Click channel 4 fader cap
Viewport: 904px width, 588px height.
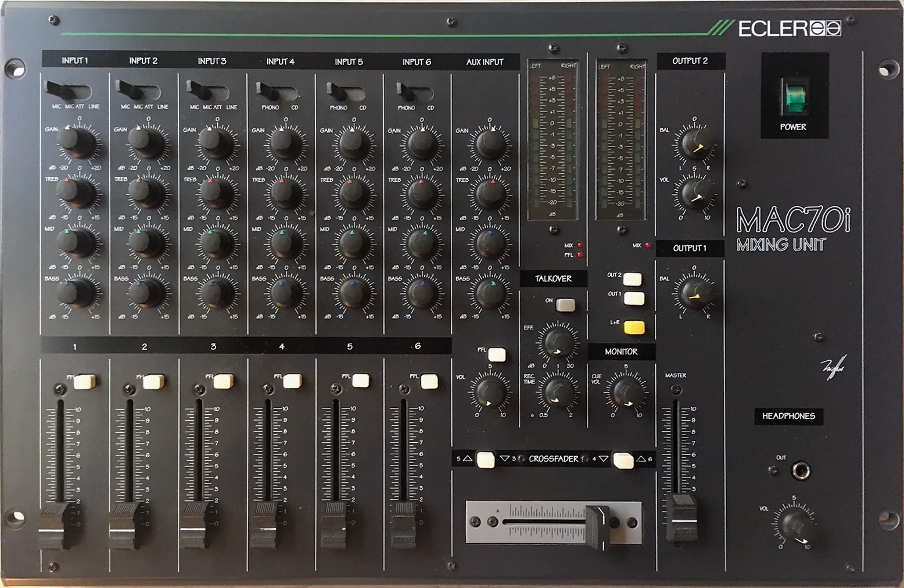(264, 525)
